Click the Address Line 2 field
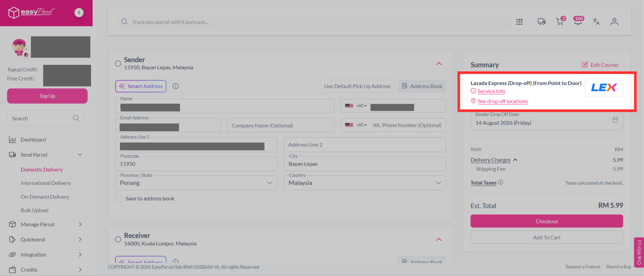 [365, 145]
